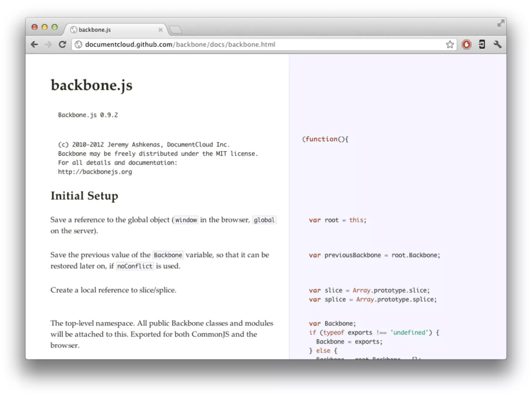532x399 pixels.
Task: Click the globe site info icon
Action: [78, 44]
